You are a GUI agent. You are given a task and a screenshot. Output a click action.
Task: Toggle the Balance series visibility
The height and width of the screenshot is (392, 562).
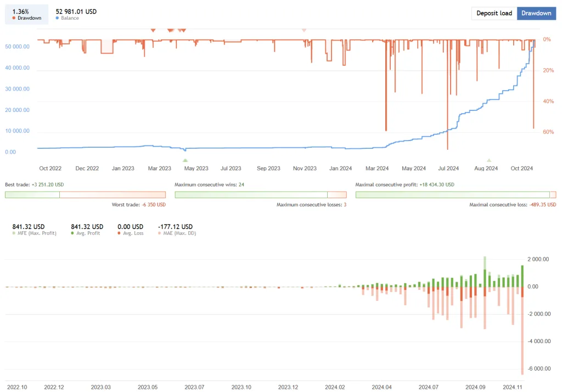pyautogui.click(x=58, y=17)
